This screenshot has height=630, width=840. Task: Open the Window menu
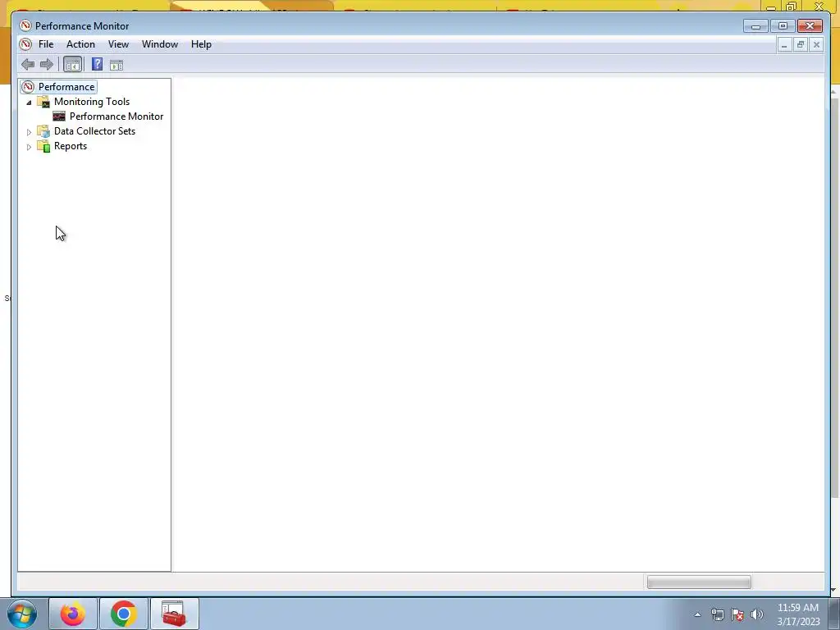pos(160,44)
